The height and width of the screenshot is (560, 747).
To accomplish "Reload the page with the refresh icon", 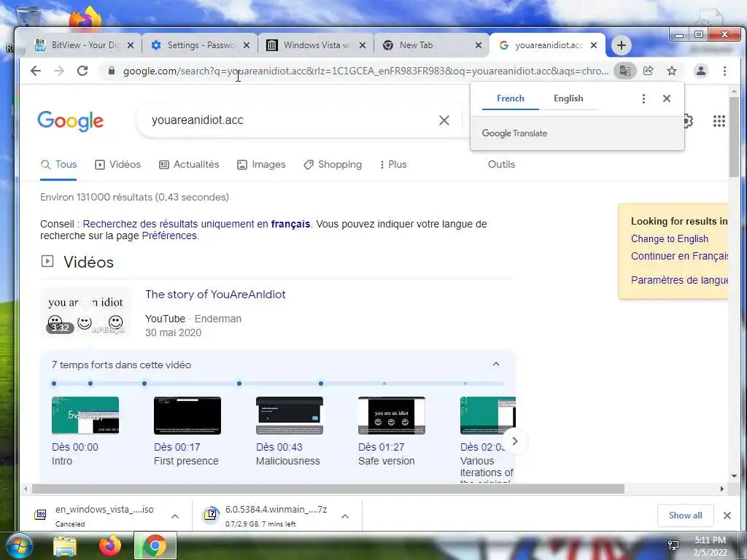I will coord(82,71).
